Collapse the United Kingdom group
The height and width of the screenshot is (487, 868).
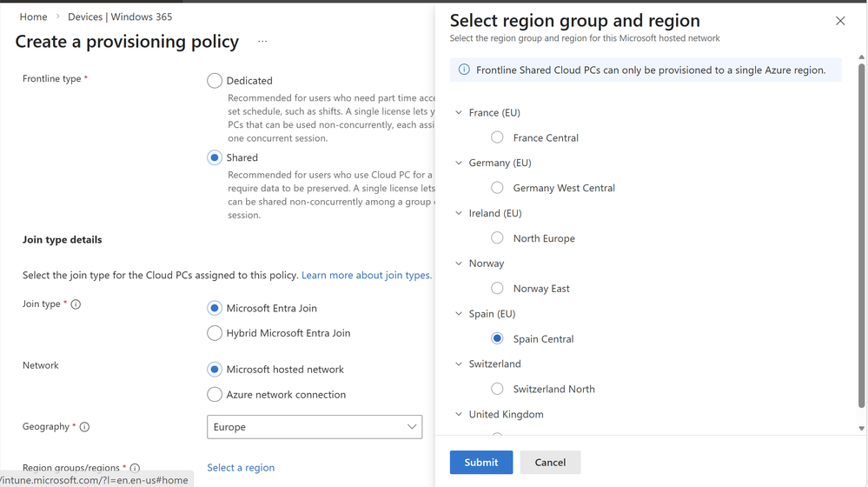point(459,415)
